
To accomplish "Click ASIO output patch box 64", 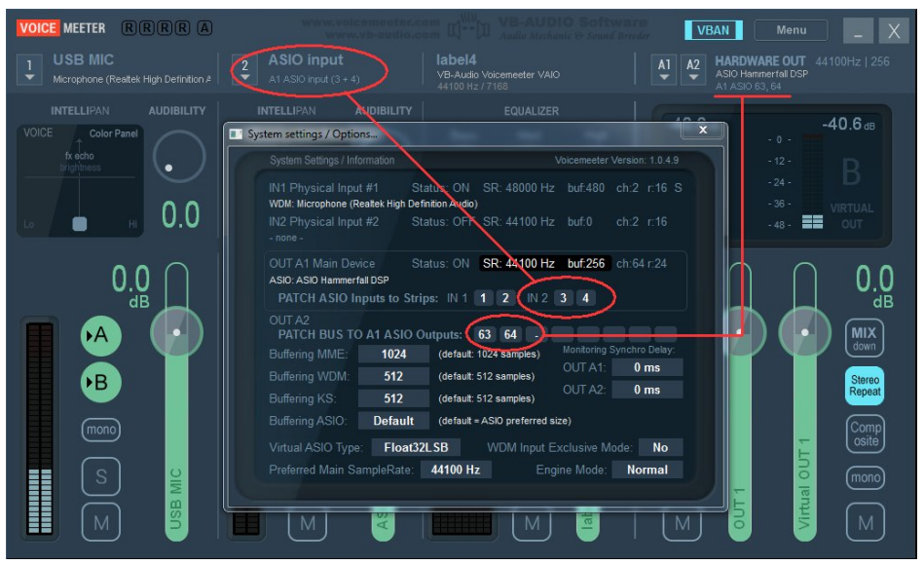I will click(x=510, y=334).
